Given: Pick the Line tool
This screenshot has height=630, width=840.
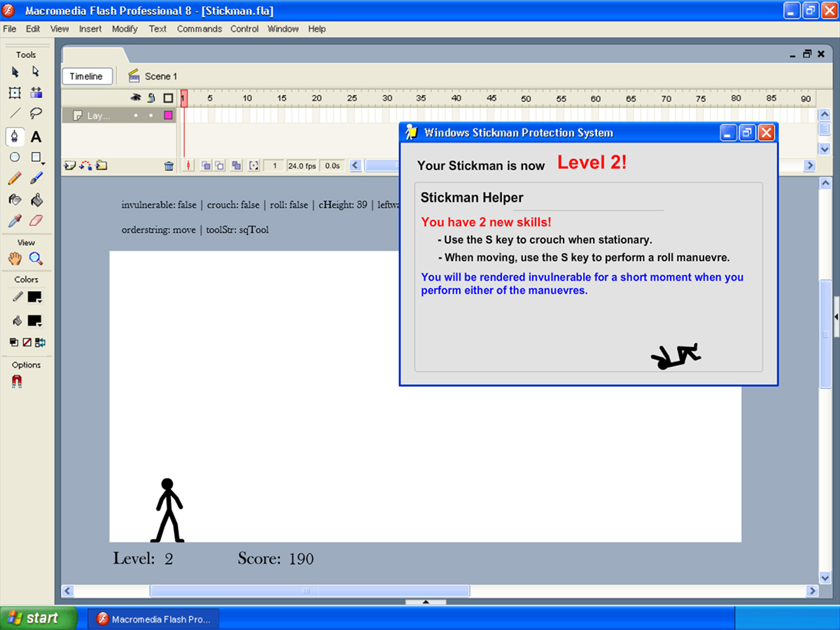Looking at the screenshot, I should [15, 113].
